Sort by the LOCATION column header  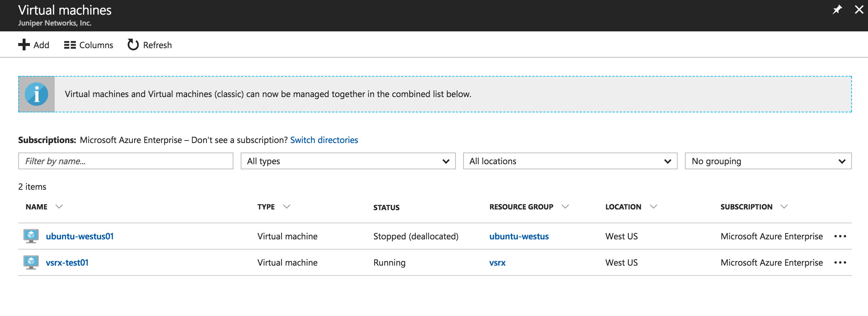pos(623,207)
